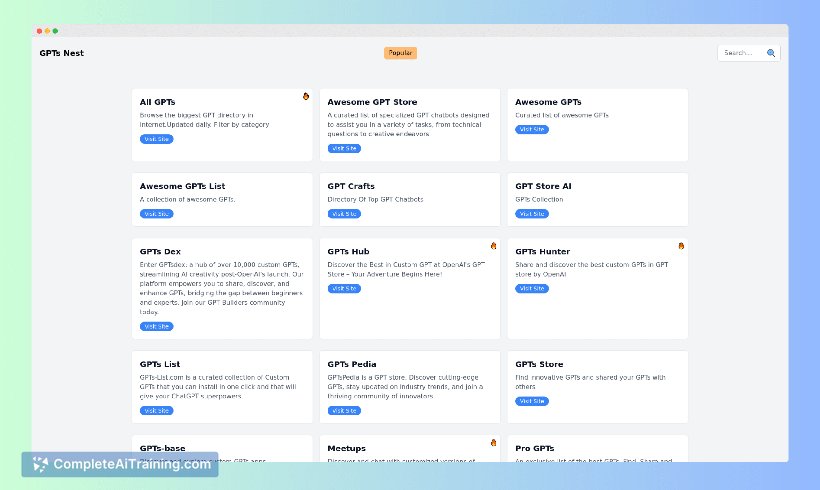Click 'Directory Of Top GPT Chatbots' description
This screenshot has height=490, width=820.
click(x=375, y=199)
